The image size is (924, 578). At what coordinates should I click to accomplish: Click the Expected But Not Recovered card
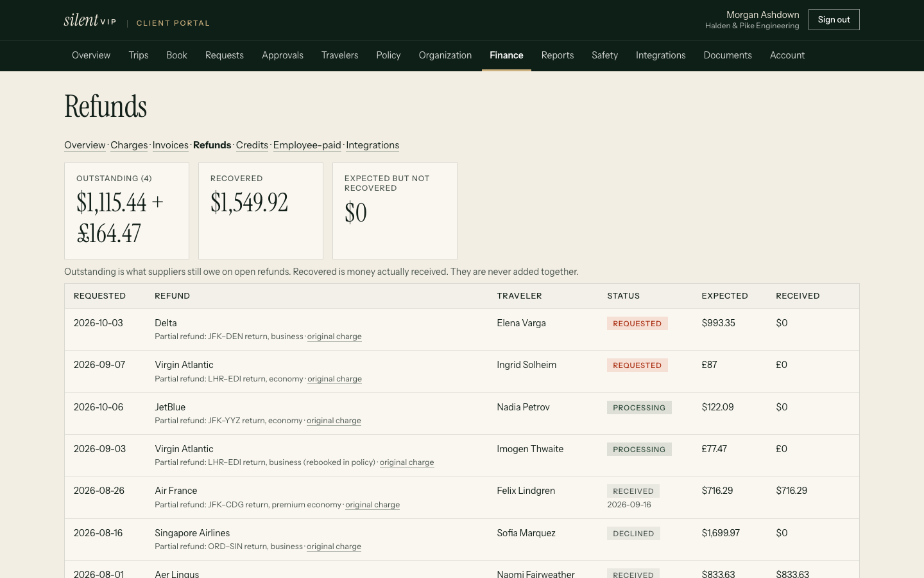[x=395, y=211]
